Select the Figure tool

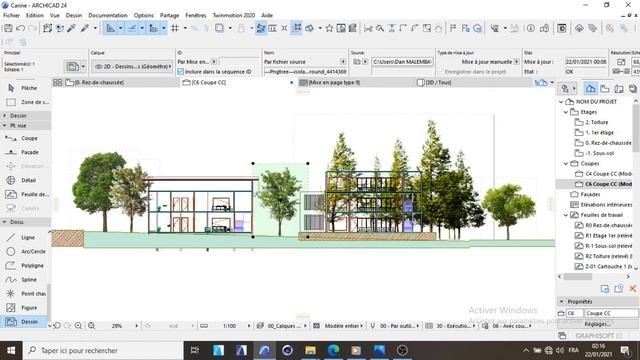pyautogui.click(x=24, y=308)
